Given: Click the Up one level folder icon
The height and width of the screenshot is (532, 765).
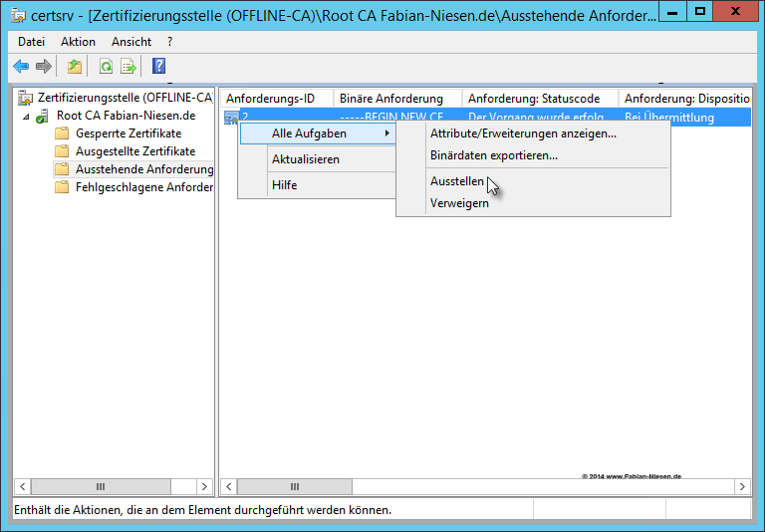Looking at the screenshot, I should [74, 66].
